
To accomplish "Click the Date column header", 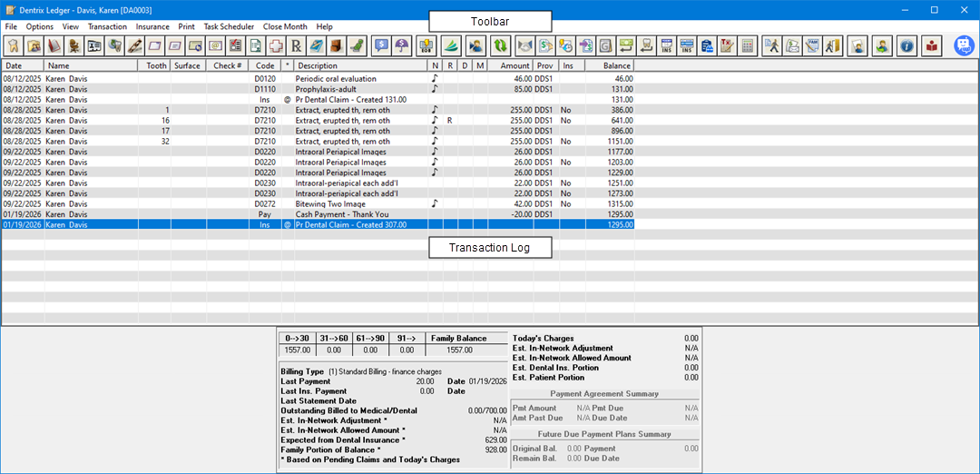I will tap(22, 65).
